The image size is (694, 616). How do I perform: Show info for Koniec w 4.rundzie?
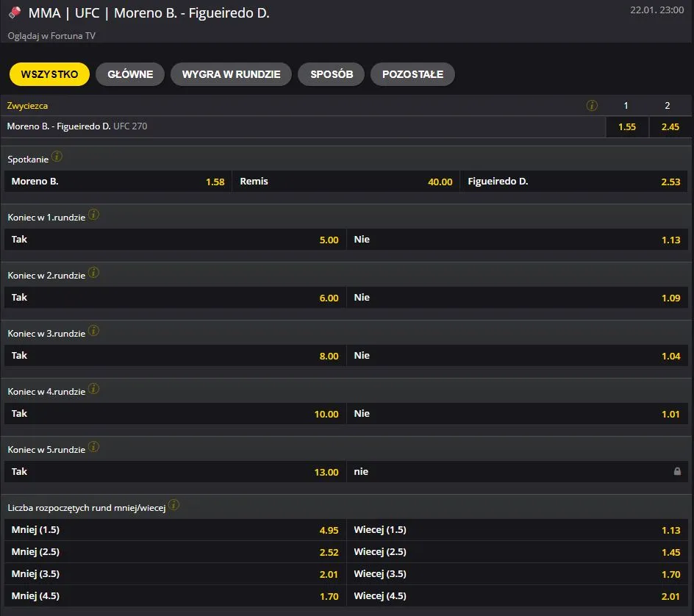click(x=93, y=389)
